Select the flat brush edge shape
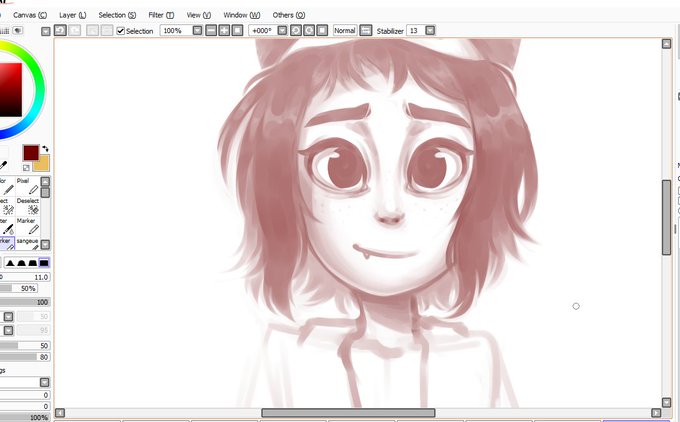680x422 pixels. pos(44,263)
